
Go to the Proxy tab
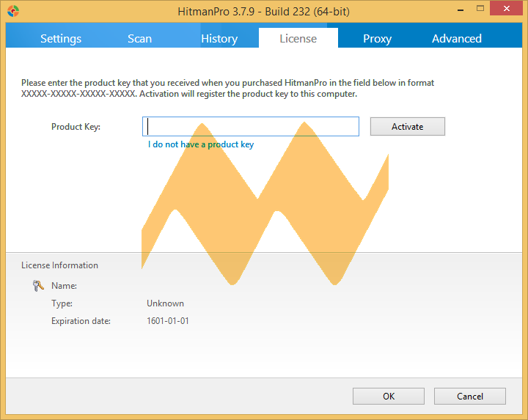377,39
